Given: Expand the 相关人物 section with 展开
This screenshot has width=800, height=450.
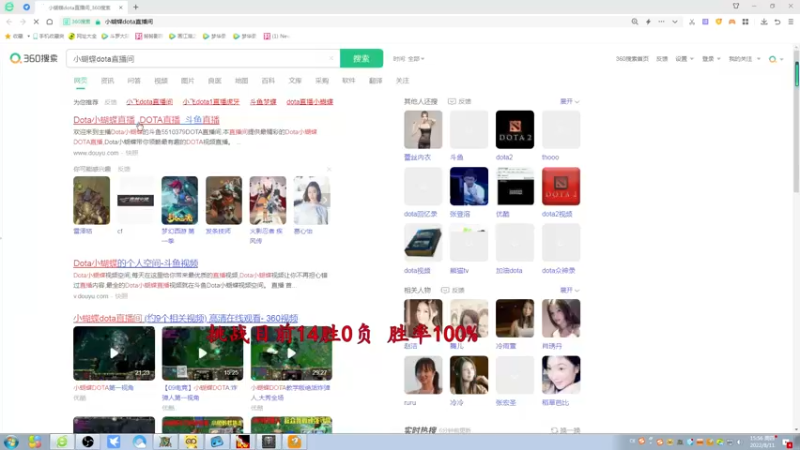Looking at the screenshot, I should (569, 290).
